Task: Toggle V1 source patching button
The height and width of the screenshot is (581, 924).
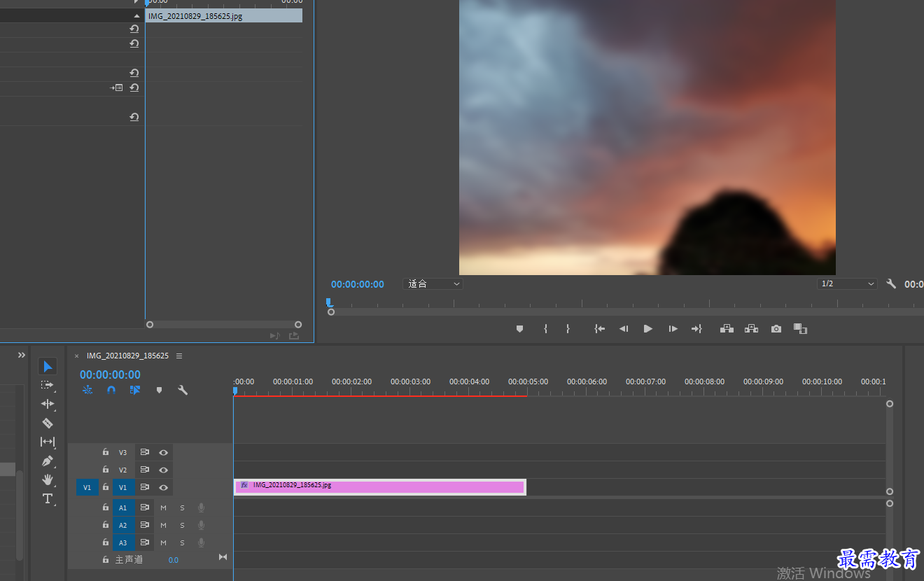Action: pyautogui.click(x=87, y=487)
